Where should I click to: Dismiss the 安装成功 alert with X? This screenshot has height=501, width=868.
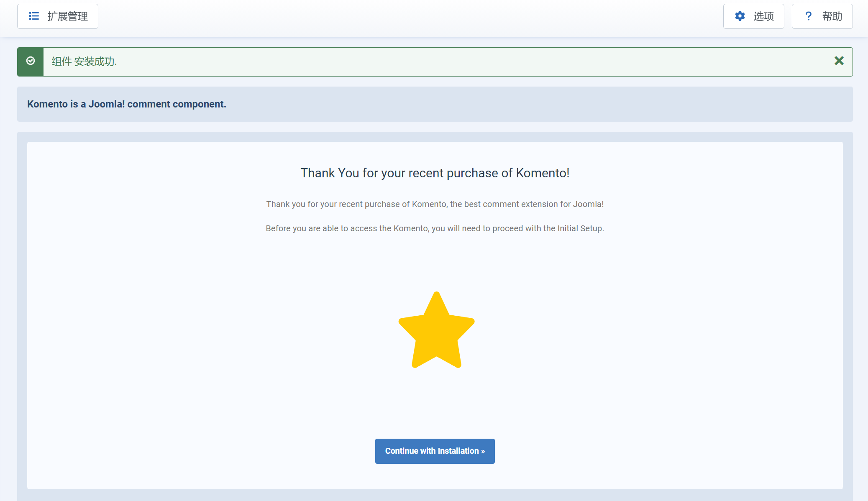[x=839, y=61]
